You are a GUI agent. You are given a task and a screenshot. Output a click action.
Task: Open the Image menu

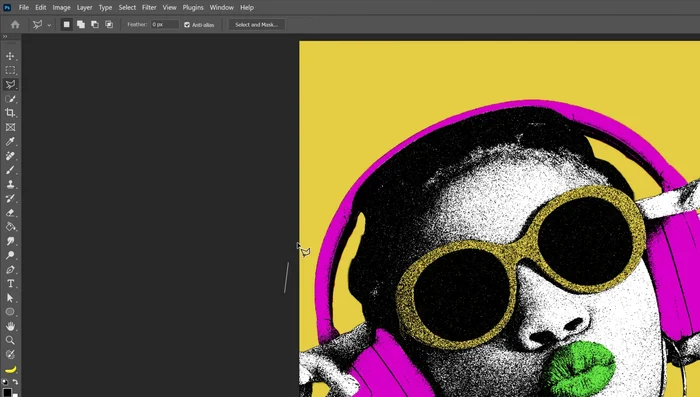pyautogui.click(x=61, y=8)
